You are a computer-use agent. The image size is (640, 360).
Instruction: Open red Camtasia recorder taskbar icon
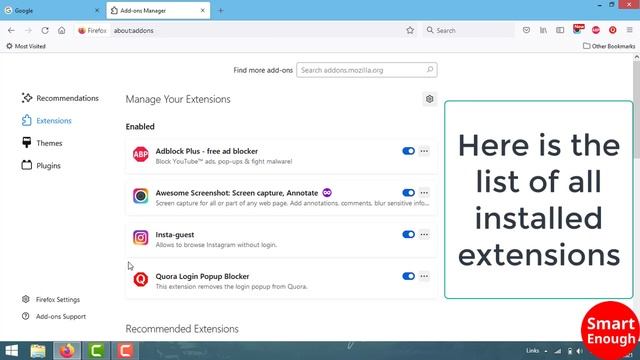click(125, 351)
